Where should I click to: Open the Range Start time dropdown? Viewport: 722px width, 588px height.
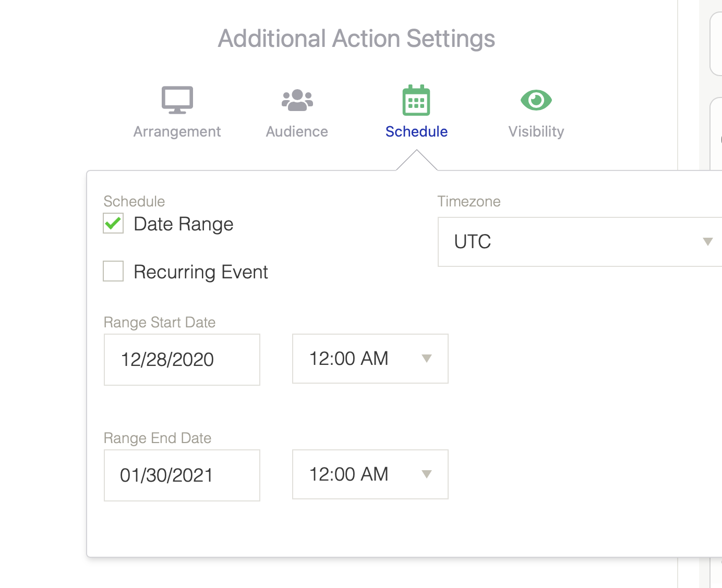[370, 359]
